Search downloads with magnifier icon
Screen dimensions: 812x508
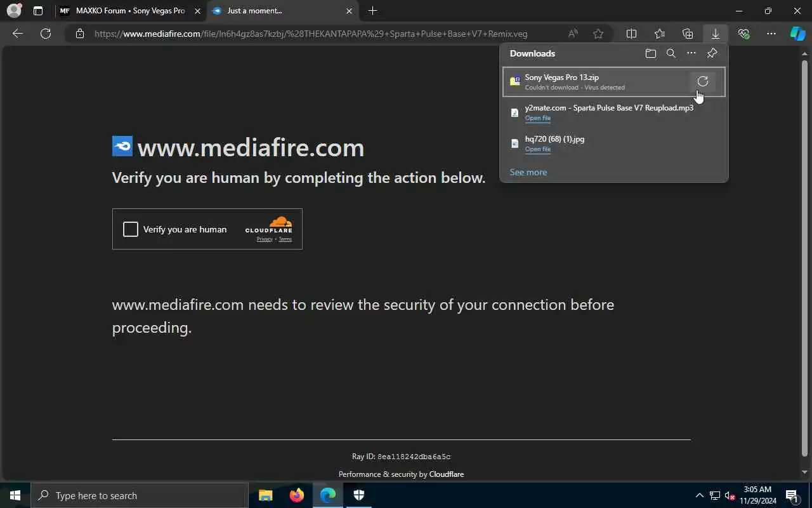[671, 53]
